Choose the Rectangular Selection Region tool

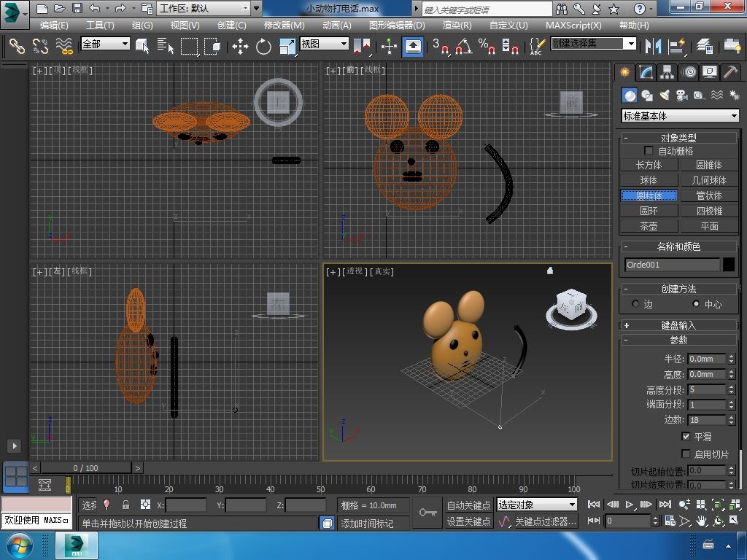(189, 46)
